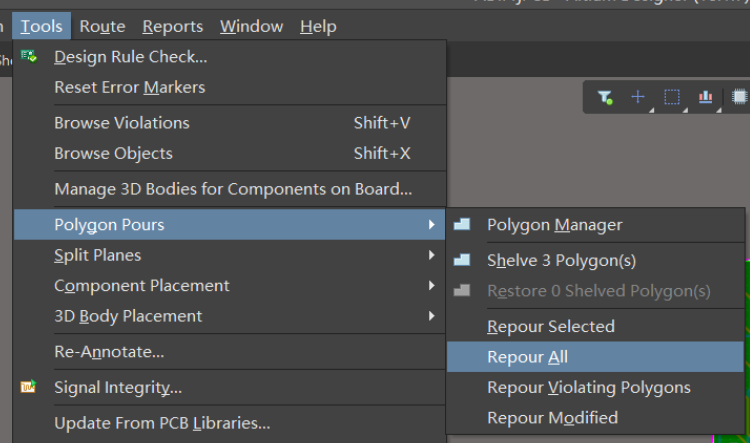Select Repour Selected
Image resolution: width=750 pixels, height=443 pixels.
coord(596,326)
